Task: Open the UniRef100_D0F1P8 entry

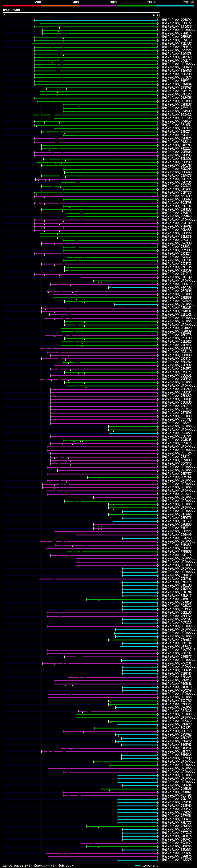Action: [x=177, y=91]
